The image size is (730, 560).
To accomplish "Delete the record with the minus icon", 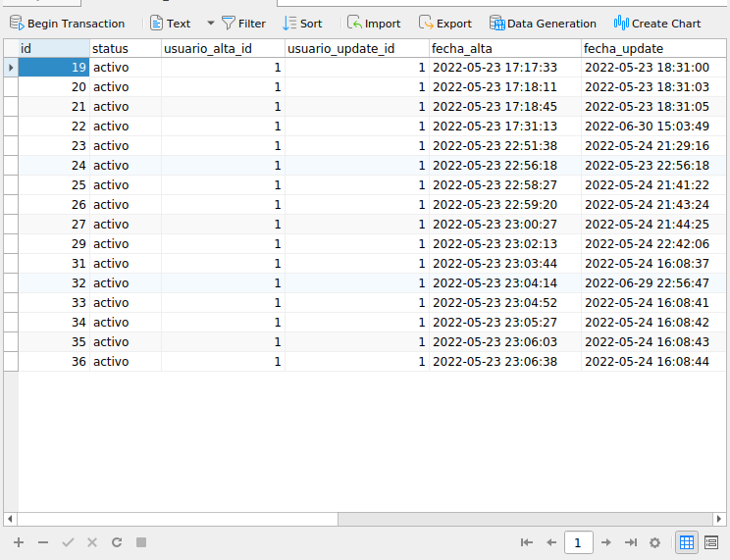I will click(43, 542).
